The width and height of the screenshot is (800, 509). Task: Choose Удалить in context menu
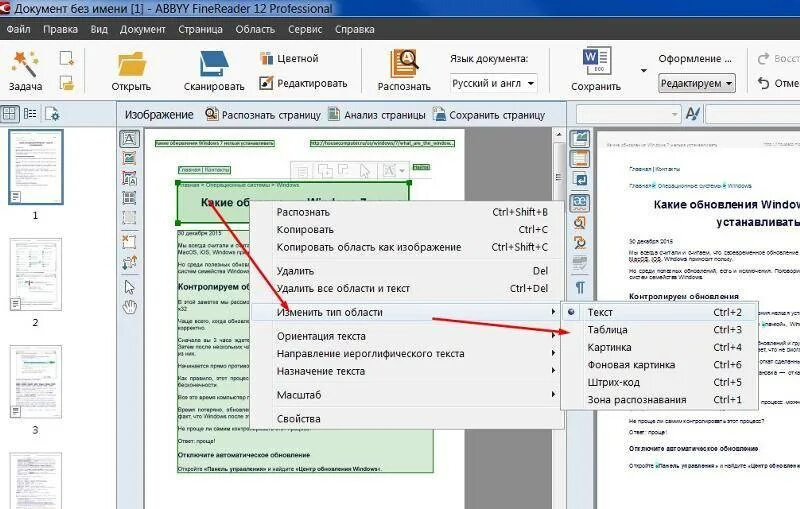(x=406, y=271)
